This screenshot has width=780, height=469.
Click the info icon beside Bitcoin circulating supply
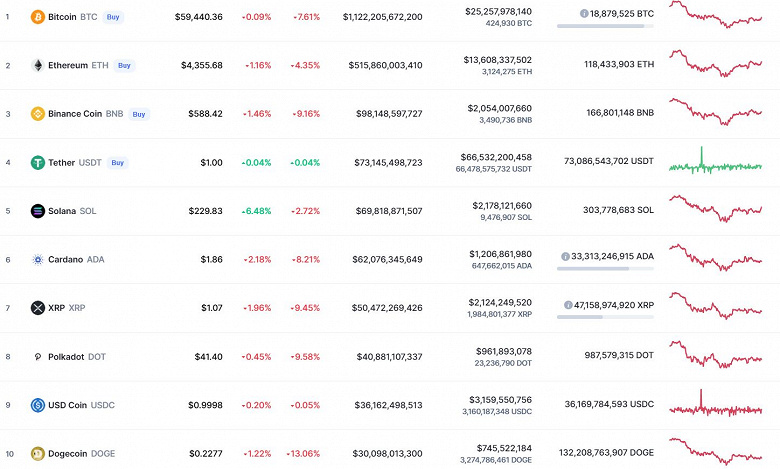click(584, 14)
